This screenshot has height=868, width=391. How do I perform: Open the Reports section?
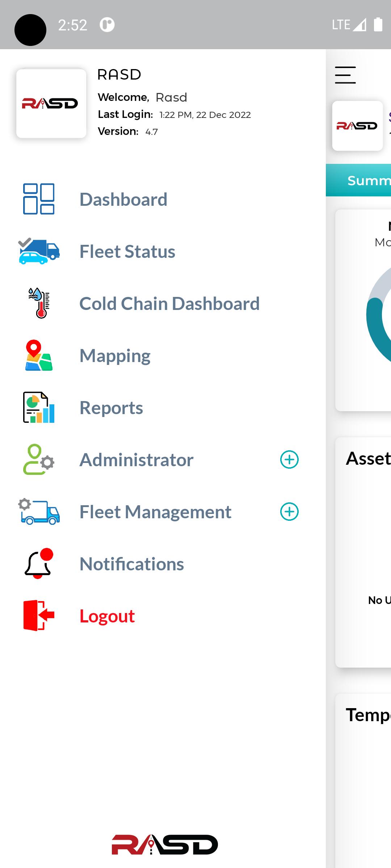[x=111, y=408]
